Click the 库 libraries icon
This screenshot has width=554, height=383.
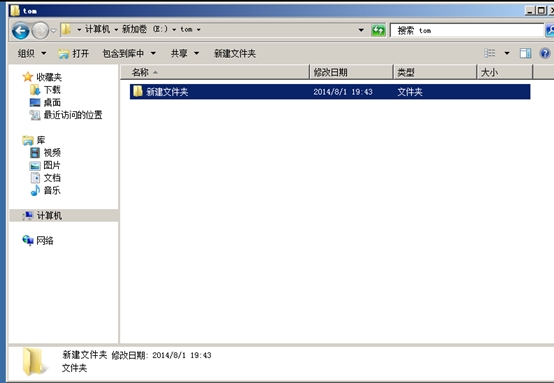[28, 140]
